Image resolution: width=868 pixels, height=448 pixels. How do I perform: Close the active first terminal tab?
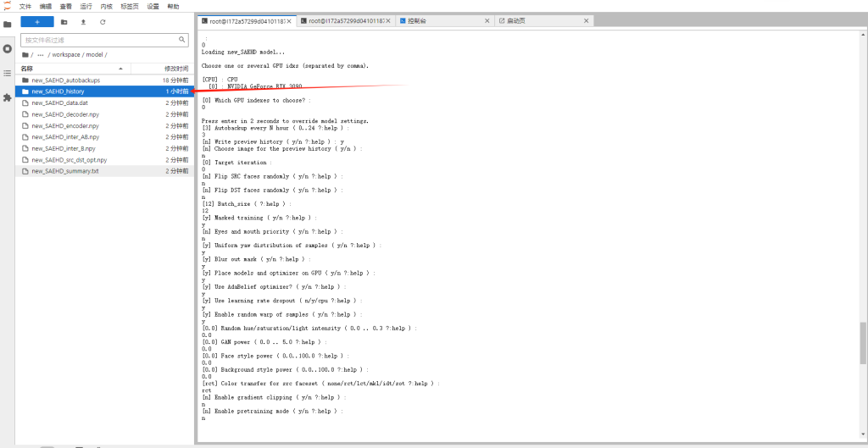tap(289, 21)
